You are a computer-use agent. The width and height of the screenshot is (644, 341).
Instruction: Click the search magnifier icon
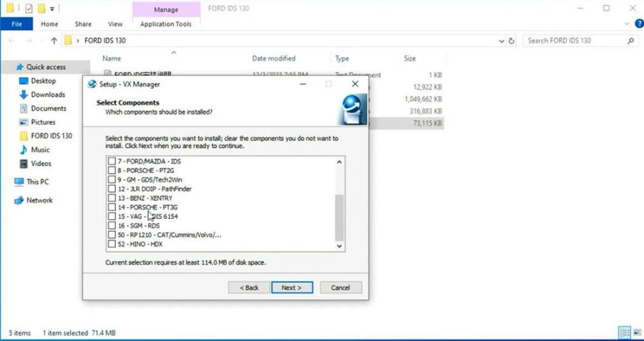point(631,41)
